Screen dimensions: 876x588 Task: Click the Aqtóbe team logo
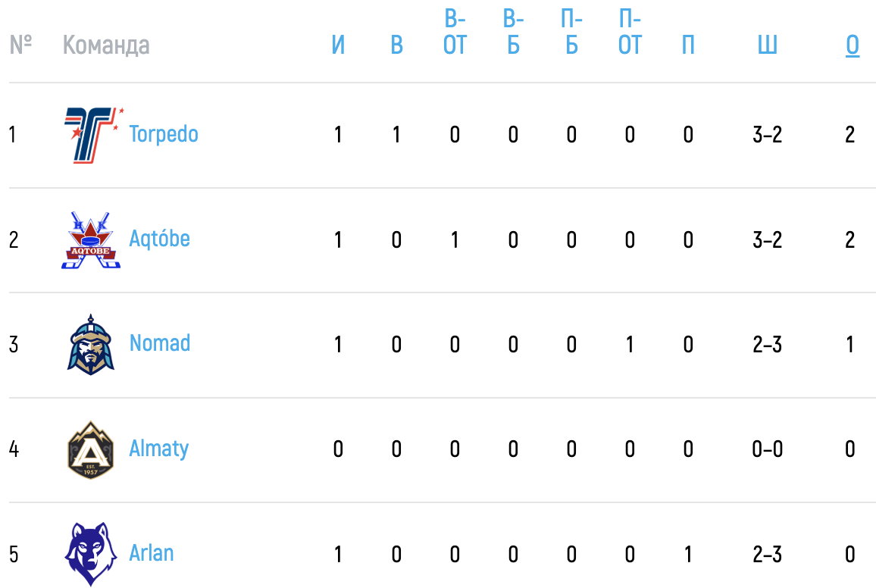[90, 240]
